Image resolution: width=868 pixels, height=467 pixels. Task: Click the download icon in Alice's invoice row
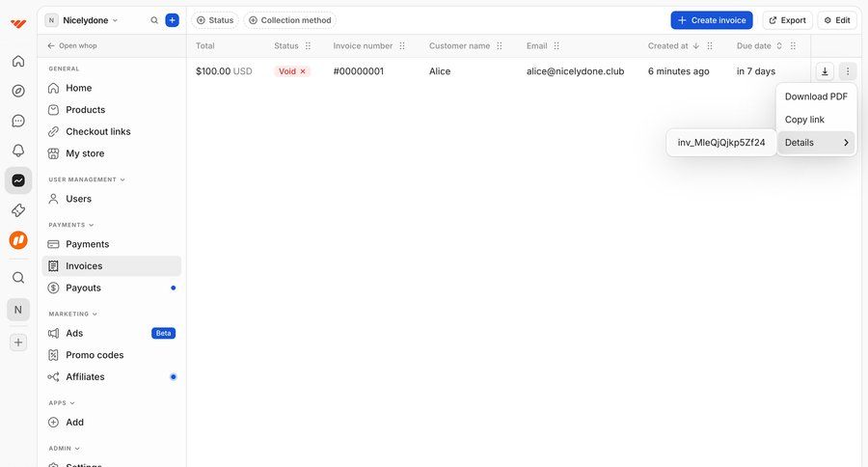tap(825, 71)
